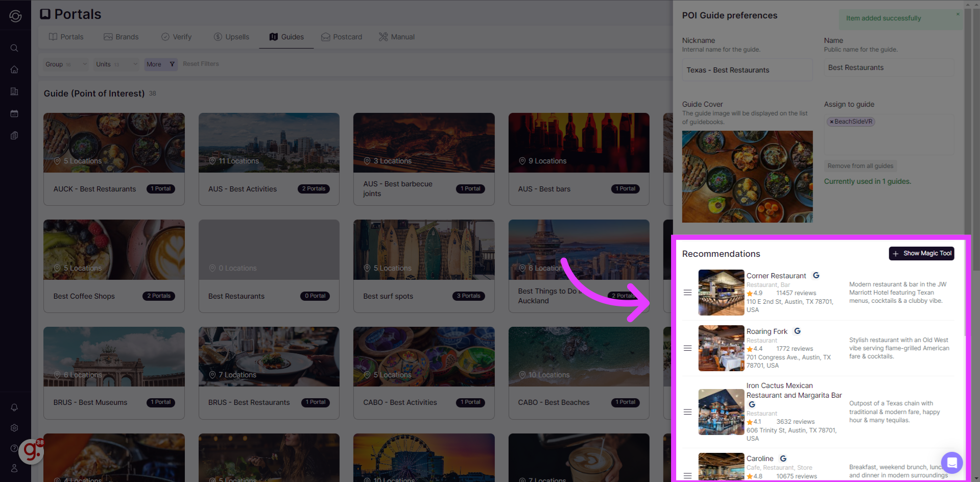This screenshot has height=482, width=980.
Task: Click the Show Magic Tool button
Action: (921, 254)
